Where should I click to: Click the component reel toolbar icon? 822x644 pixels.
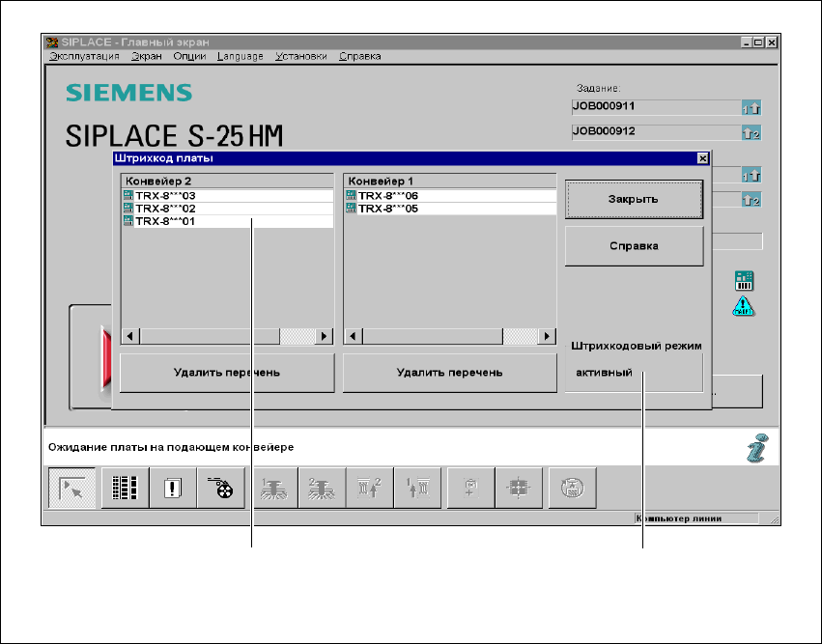pos(223,489)
